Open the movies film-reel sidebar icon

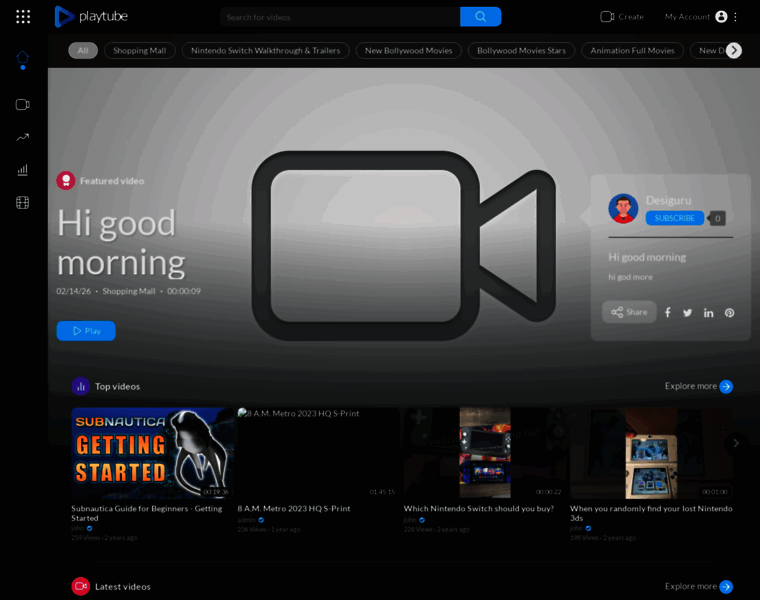click(x=22, y=203)
